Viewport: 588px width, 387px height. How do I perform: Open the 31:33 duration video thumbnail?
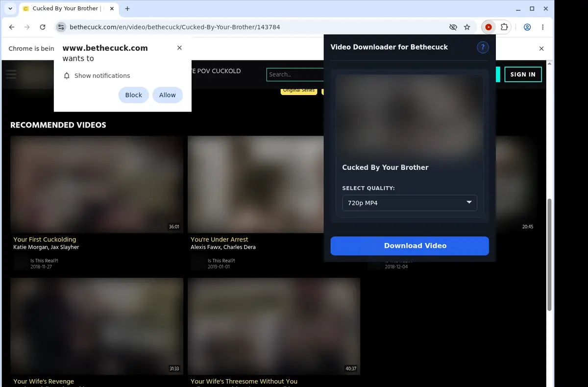pyautogui.click(x=97, y=326)
